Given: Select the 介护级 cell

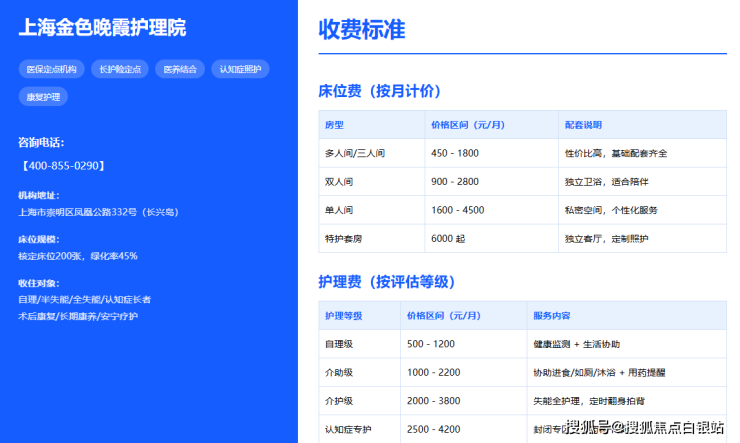Looking at the screenshot, I should [x=360, y=401].
